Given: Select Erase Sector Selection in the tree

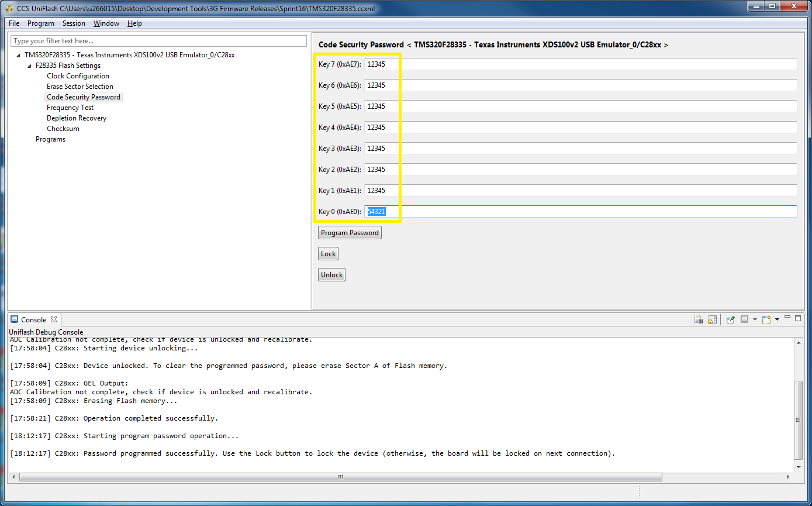Looking at the screenshot, I should click(x=80, y=87).
